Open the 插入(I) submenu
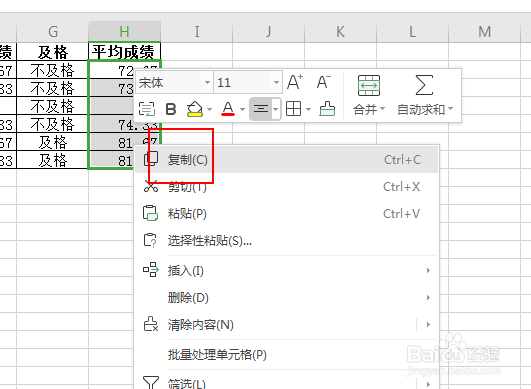The height and width of the screenshot is (389, 531). [x=286, y=271]
